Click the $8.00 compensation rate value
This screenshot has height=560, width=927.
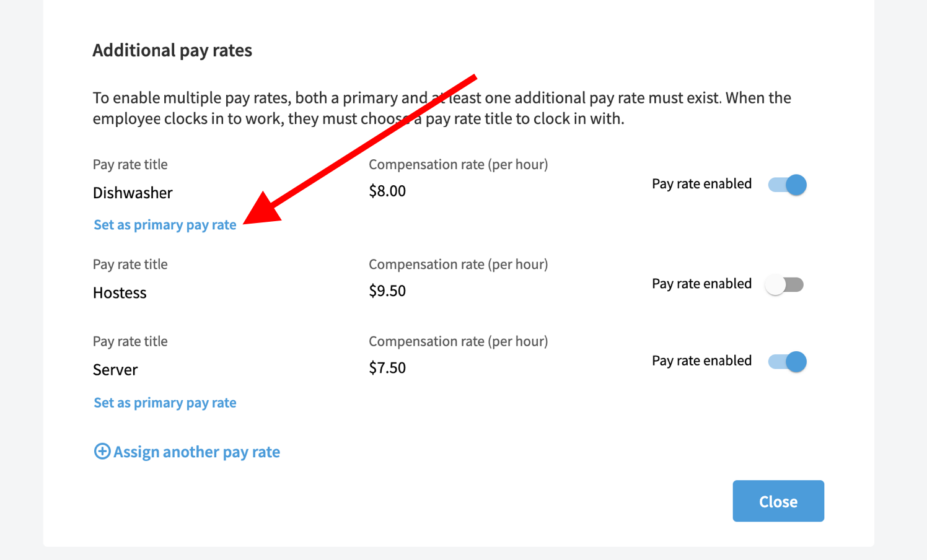[387, 190]
